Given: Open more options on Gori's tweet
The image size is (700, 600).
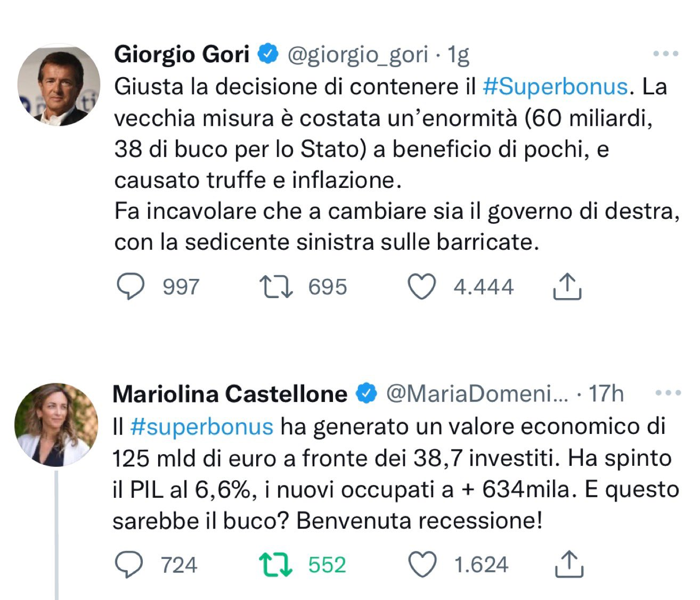Looking at the screenshot, I should coord(666,54).
